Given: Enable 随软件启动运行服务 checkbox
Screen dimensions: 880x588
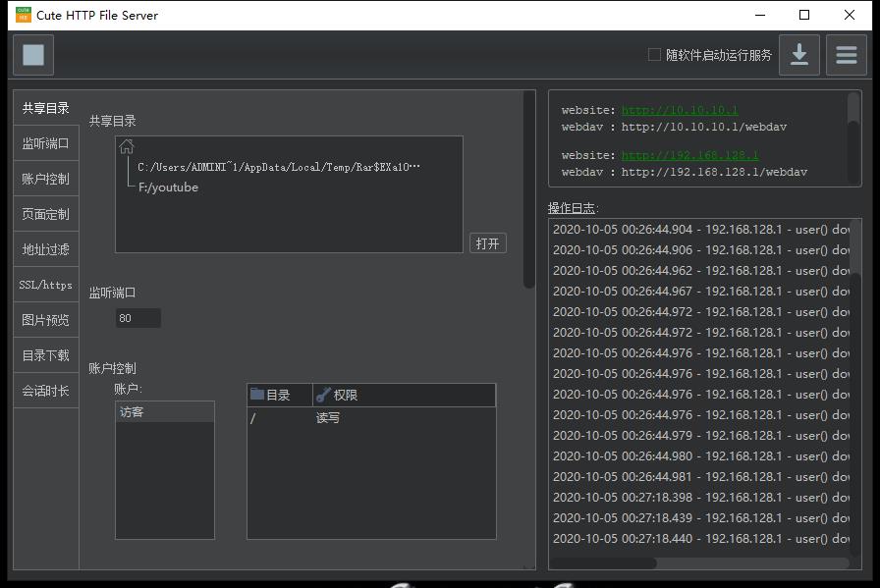Looking at the screenshot, I should [654, 55].
